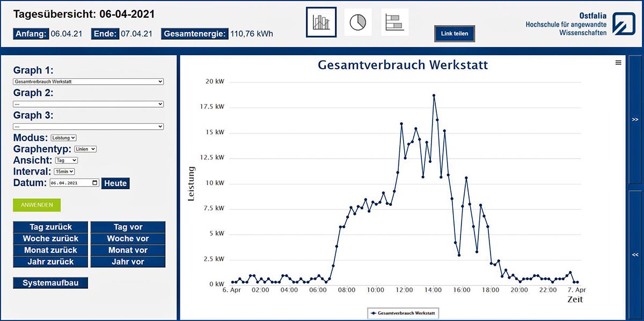This screenshot has width=644, height=321.
Task: Click the Tag zurück button
Action: click(x=51, y=227)
